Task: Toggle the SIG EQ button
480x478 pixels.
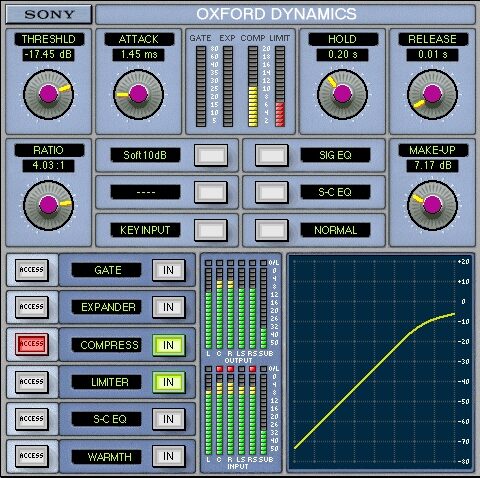Action: [x=272, y=155]
